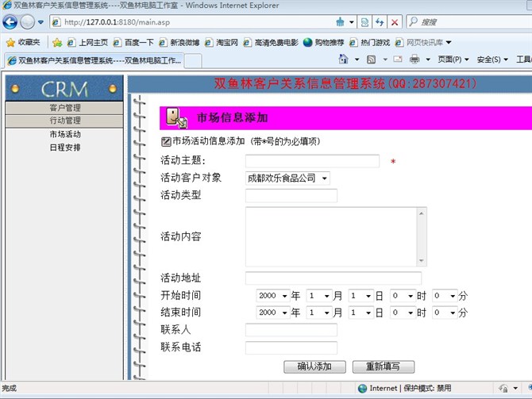
Task: Click the 联系电话 input field
Action: point(291,347)
